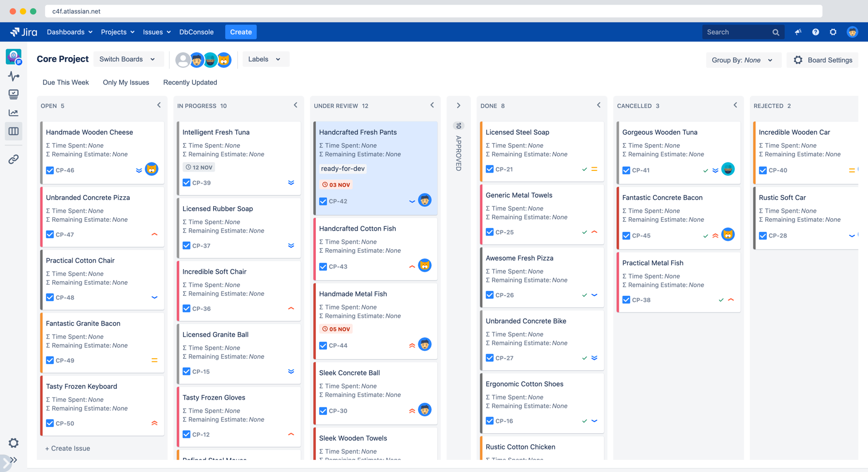Viewport: 868px width, 472px height.
Task: Open the Dashboards menu
Action: (x=69, y=32)
